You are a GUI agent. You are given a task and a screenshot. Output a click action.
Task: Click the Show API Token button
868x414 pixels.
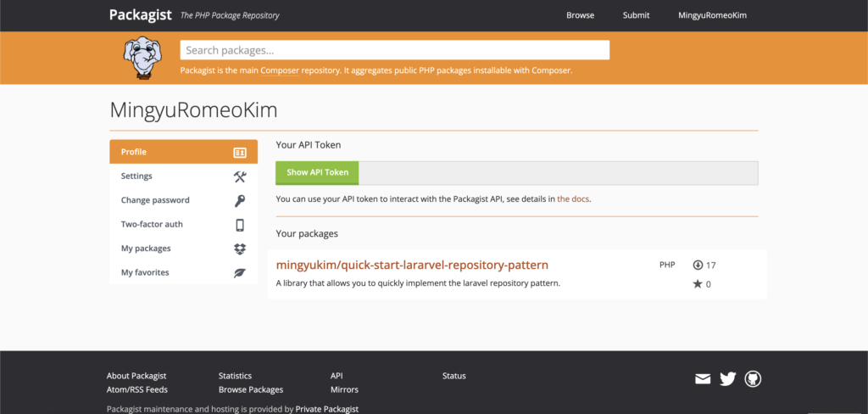click(317, 172)
